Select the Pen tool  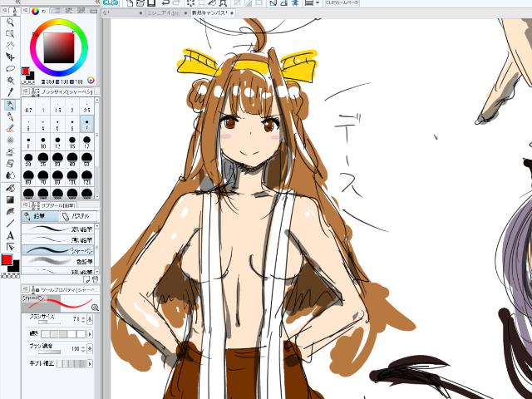pyautogui.click(x=10, y=117)
